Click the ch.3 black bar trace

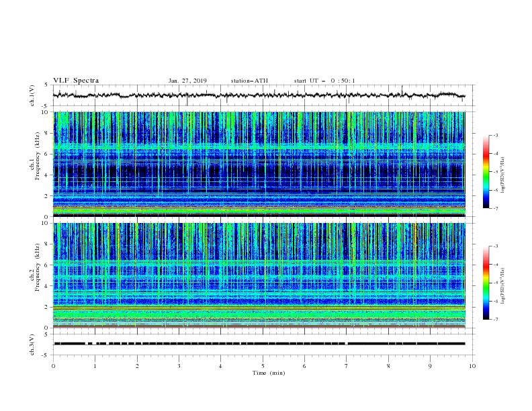259,344
